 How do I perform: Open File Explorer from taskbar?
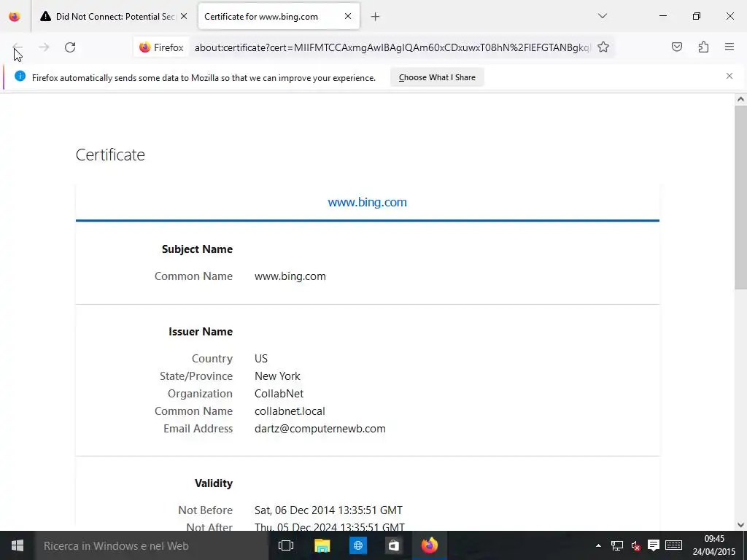click(x=322, y=545)
